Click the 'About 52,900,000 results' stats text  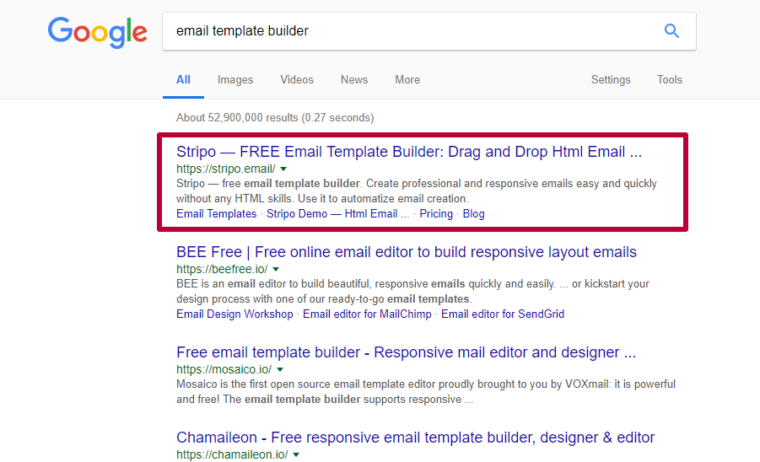pos(275,118)
